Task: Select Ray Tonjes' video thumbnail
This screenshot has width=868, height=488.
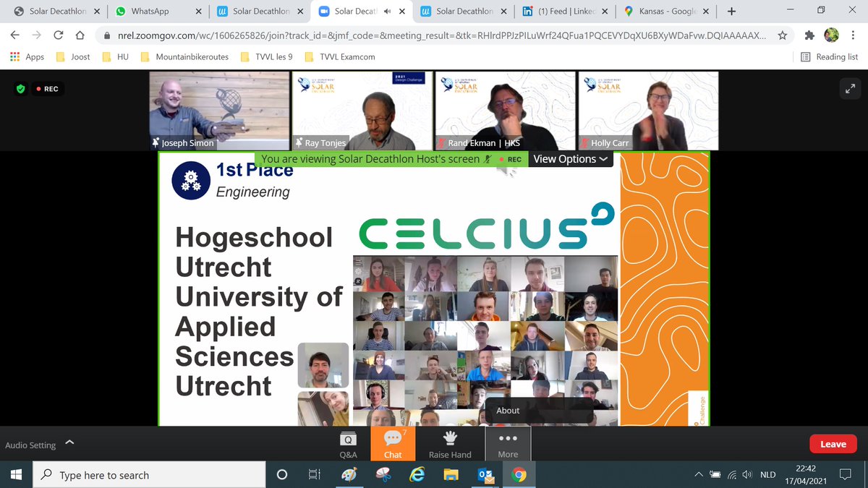Action: 362,111
